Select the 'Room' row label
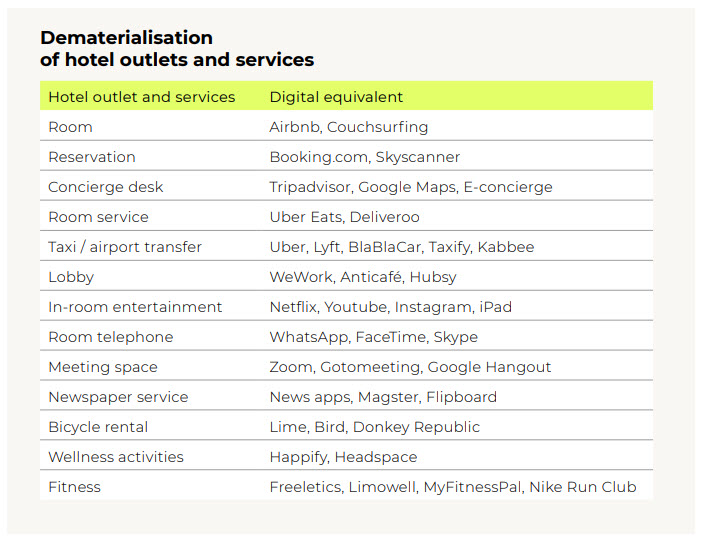Screen dimensions: 706x541 pos(70,127)
